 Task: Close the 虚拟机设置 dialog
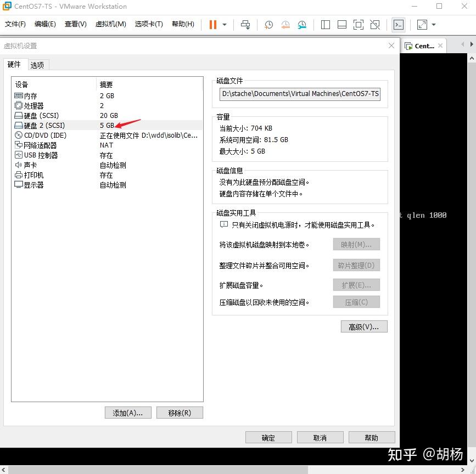pos(391,46)
